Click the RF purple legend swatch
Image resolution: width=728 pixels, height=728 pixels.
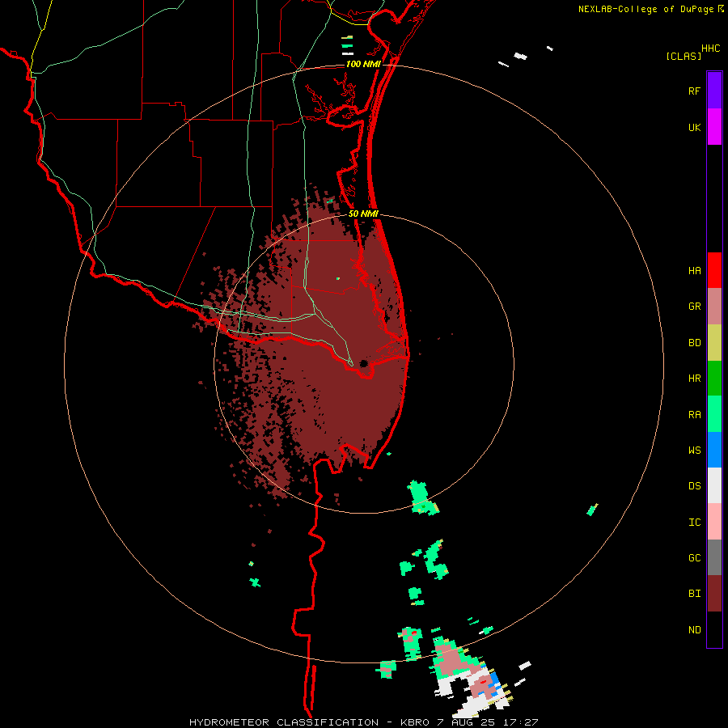click(x=714, y=91)
